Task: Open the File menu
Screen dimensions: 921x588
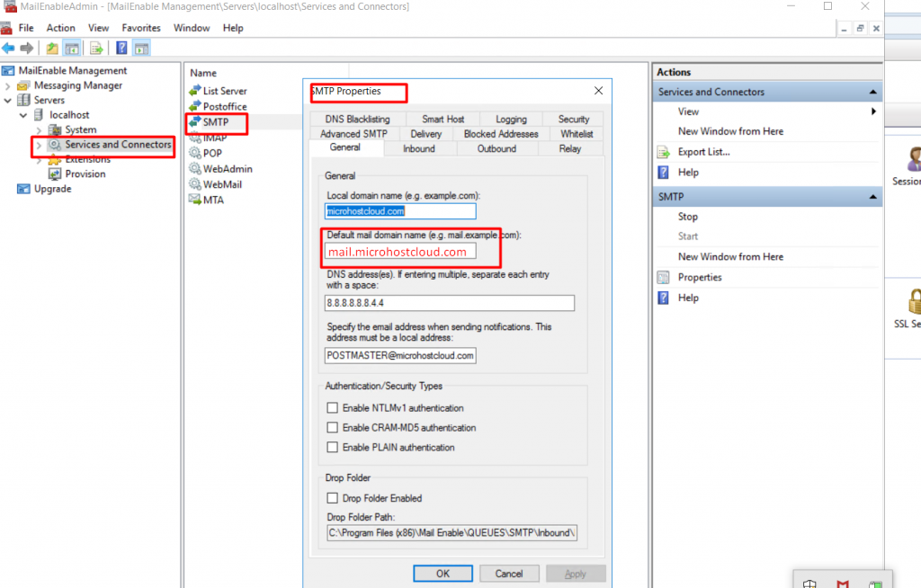Action: [26, 28]
